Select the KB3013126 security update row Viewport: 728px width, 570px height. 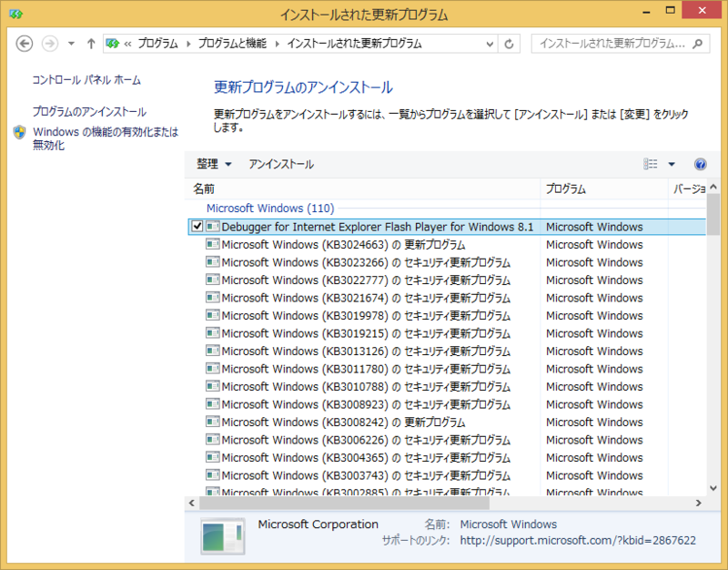(x=446, y=351)
